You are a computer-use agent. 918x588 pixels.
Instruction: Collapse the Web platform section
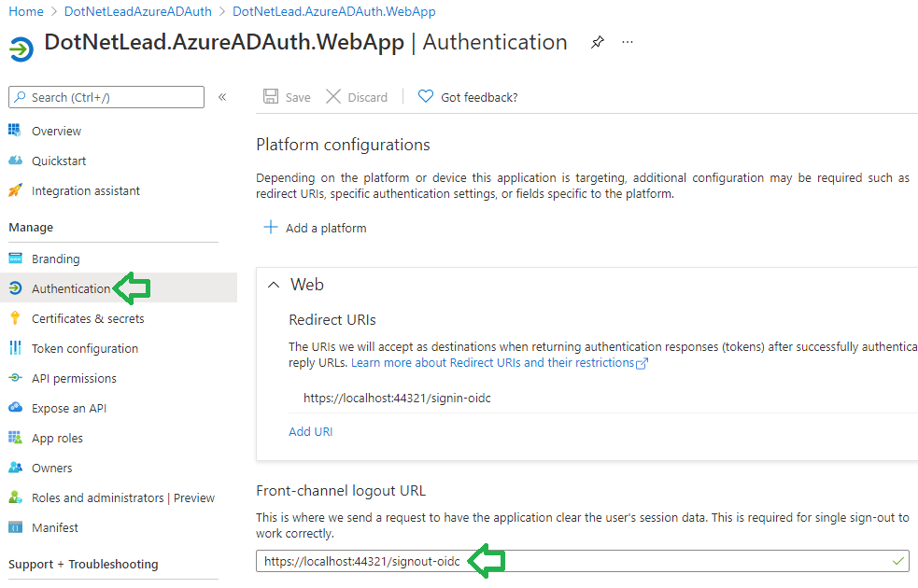274,285
